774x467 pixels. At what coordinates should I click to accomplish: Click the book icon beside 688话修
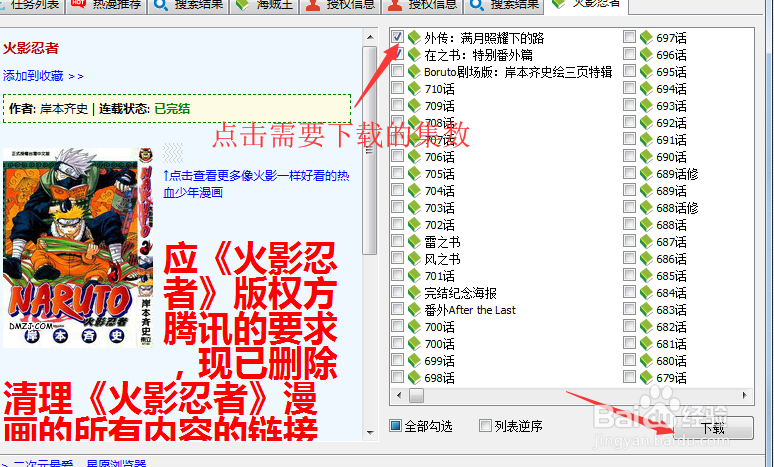click(646, 207)
